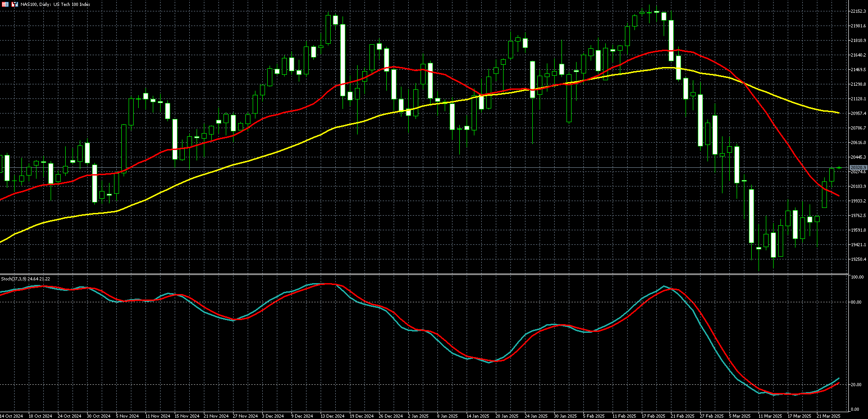The height and width of the screenshot is (419, 868).
Task: Click the 30 Oct 2024 date label
Action: coord(99,416)
